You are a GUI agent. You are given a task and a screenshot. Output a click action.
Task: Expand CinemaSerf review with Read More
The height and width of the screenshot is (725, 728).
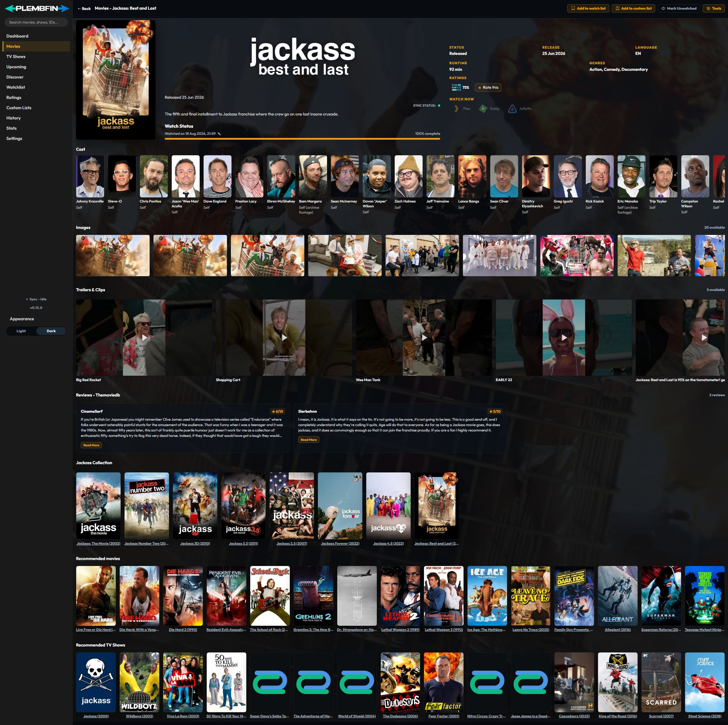click(x=91, y=445)
